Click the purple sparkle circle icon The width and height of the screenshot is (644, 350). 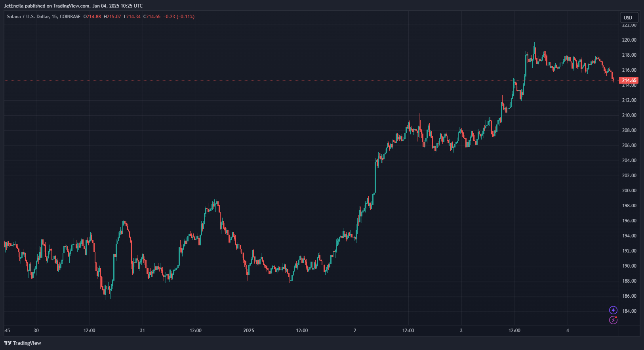click(x=613, y=310)
